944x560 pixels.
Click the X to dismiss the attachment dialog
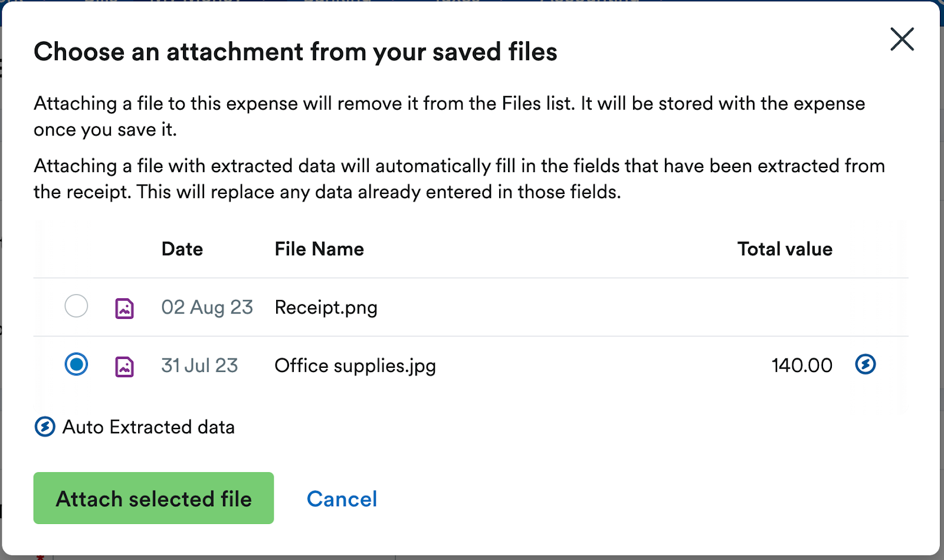(902, 39)
